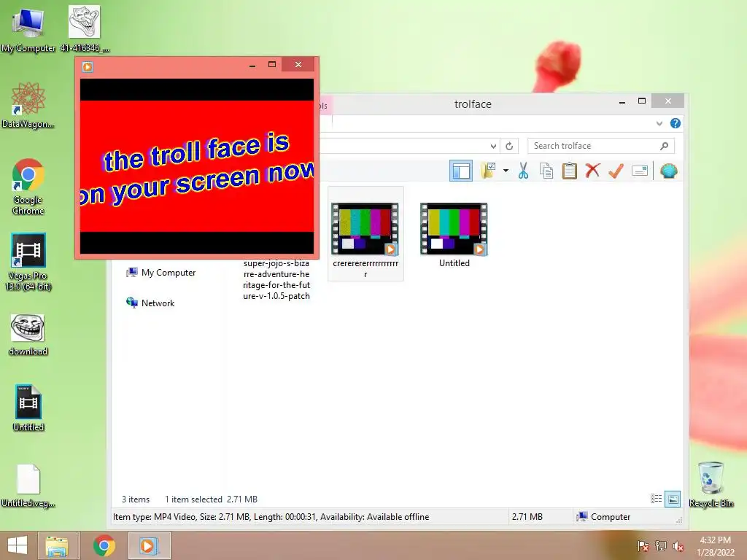Refresh the trolface folder

coord(509,146)
